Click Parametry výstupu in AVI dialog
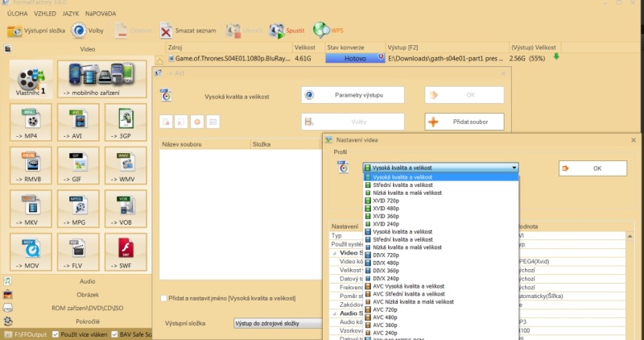 (x=353, y=95)
